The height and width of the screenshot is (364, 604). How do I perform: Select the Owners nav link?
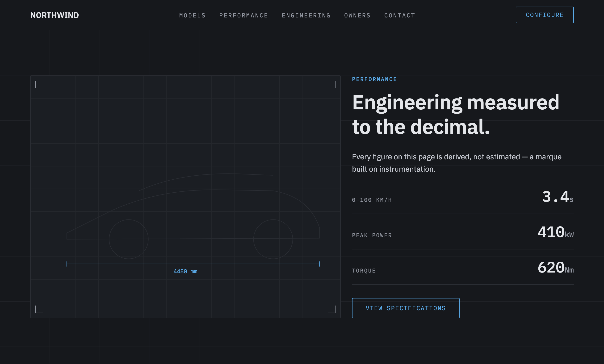357,15
